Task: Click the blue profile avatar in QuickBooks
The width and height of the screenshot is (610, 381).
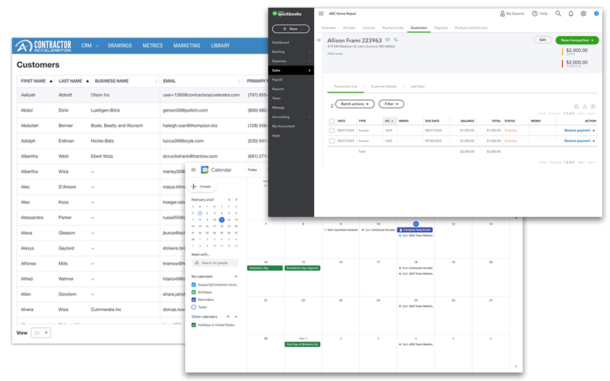Action: click(596, 14)
